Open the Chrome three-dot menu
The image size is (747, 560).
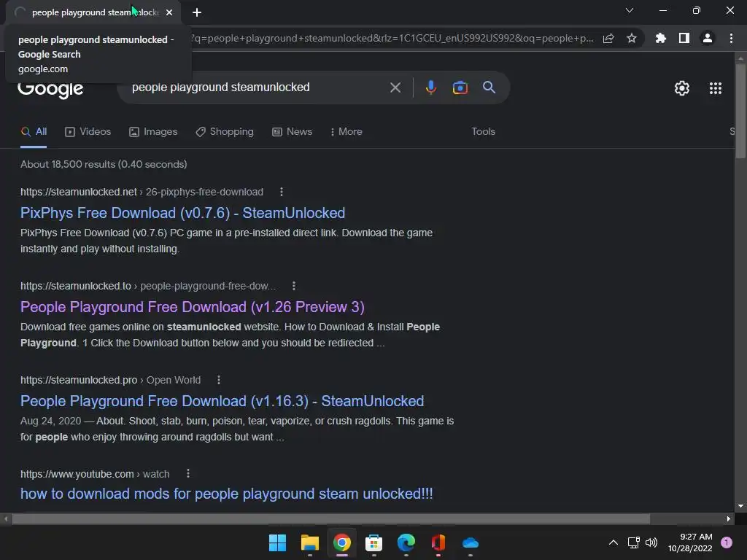tap(731, 38)
